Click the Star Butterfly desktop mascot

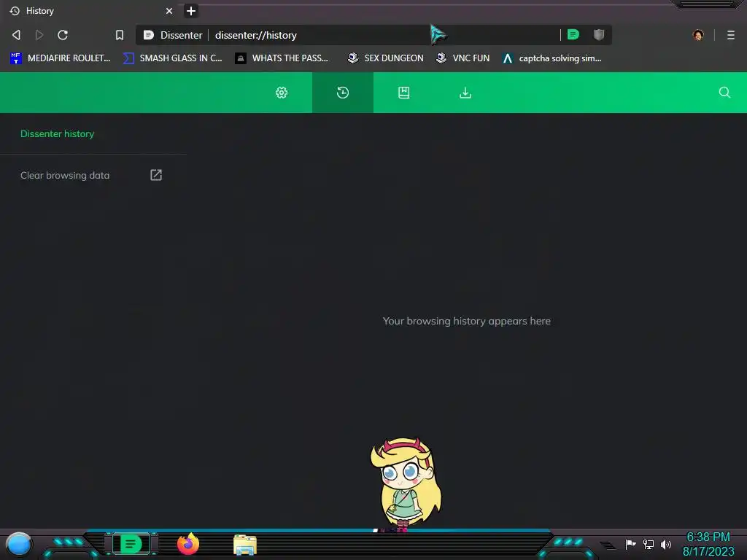(x=406, y=484)
